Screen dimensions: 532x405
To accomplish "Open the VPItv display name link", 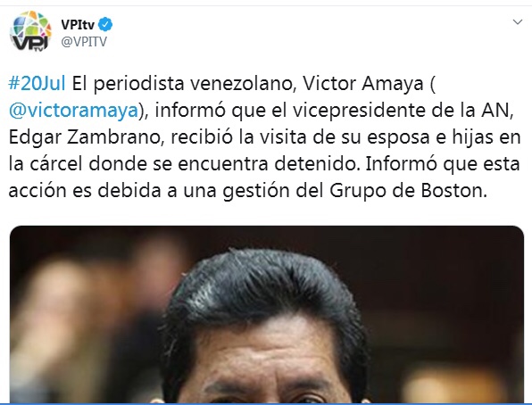I will pos(78,24).
